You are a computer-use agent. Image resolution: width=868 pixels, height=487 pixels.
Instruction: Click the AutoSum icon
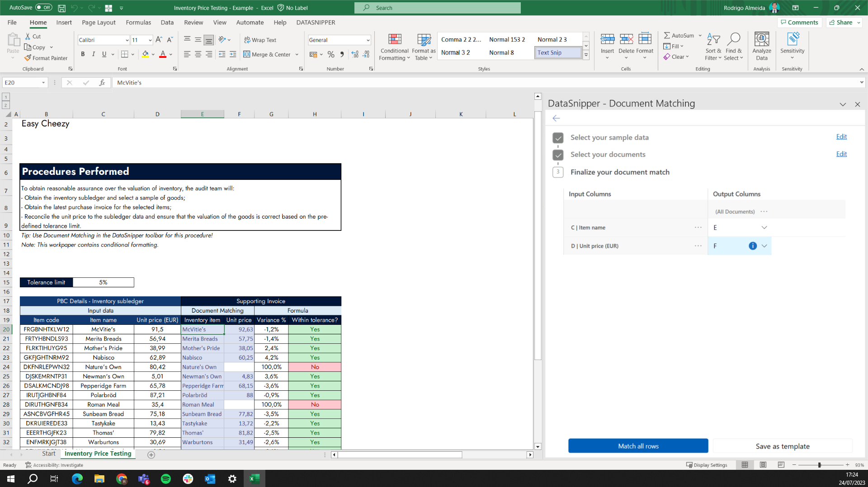pyautogui.click(x=667, y=35)
